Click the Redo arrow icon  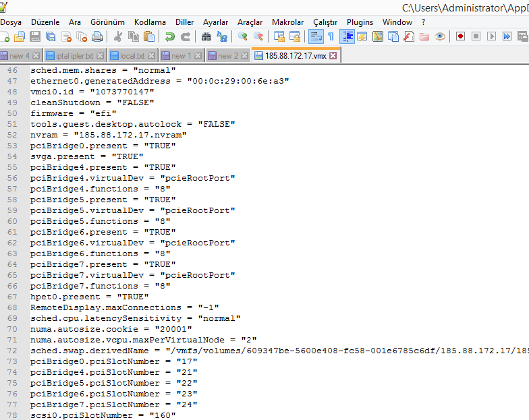[x=185, y=36]
